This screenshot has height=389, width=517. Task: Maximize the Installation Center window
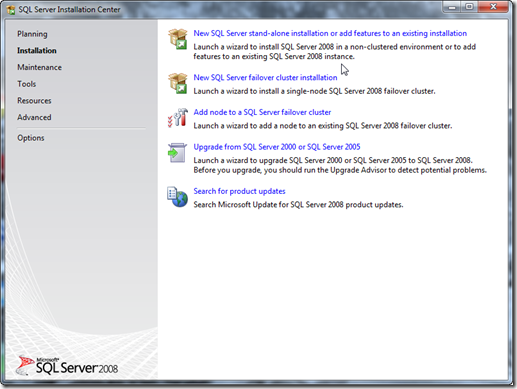pos(469,7)
